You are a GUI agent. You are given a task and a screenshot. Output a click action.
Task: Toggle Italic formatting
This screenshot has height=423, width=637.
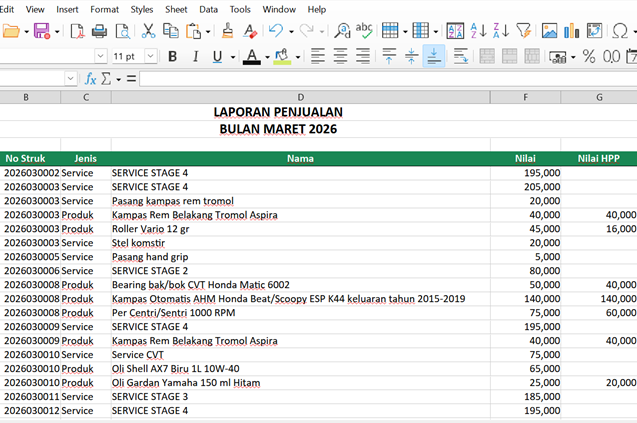coord(194,56)
